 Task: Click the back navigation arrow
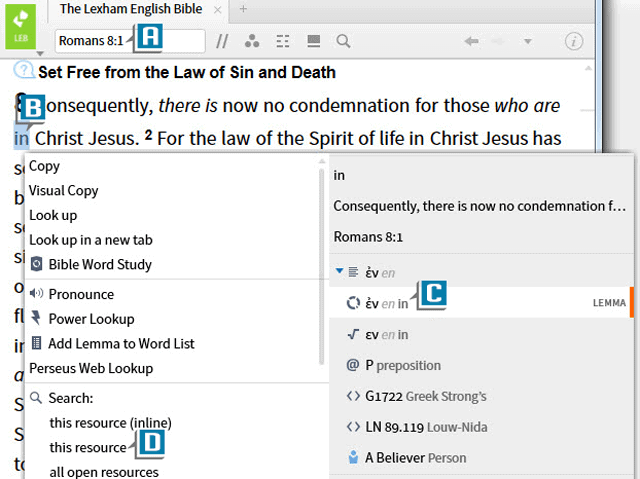point(472,41)
